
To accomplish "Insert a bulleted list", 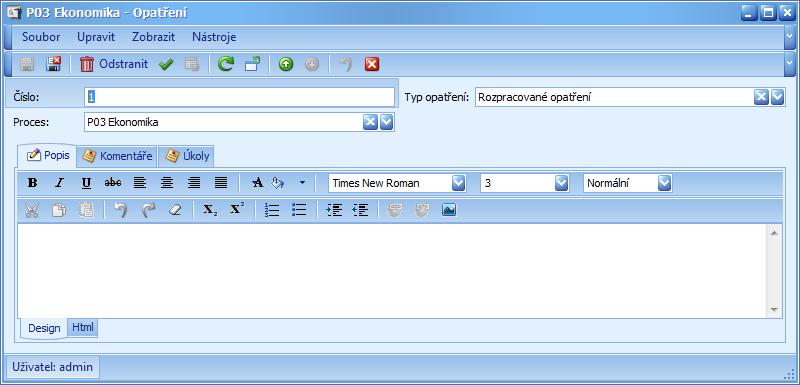I will click(x=299, y=210).
